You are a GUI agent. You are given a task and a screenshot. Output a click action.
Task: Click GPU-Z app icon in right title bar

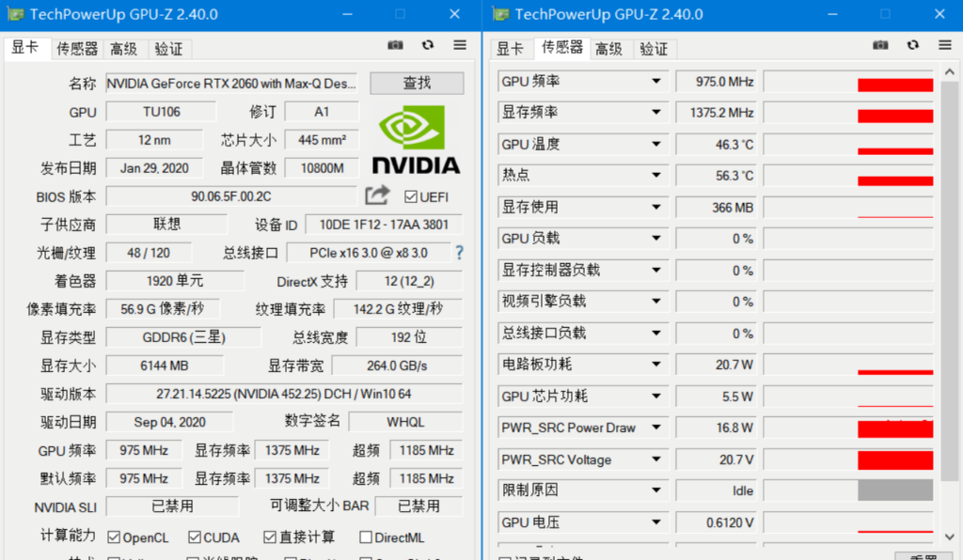[x=501, y=14]
